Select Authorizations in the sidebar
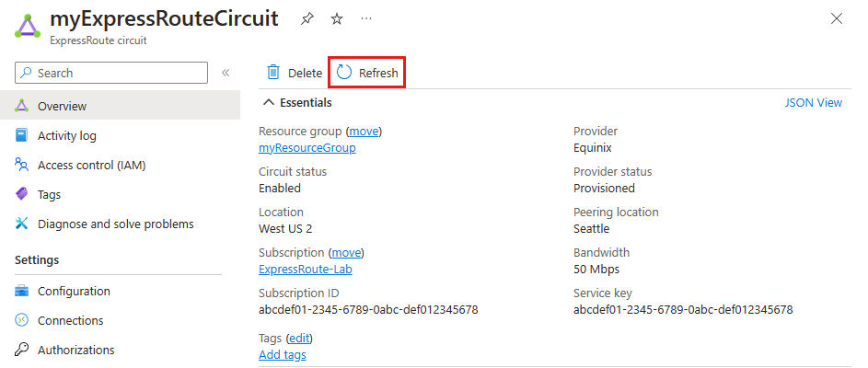Screen dimensions: 868x368 click(x=75, y=350)
